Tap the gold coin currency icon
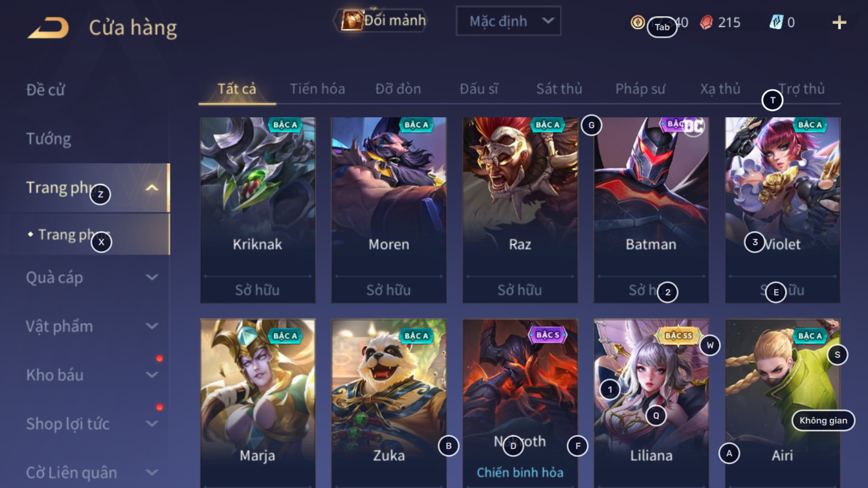 638,23
